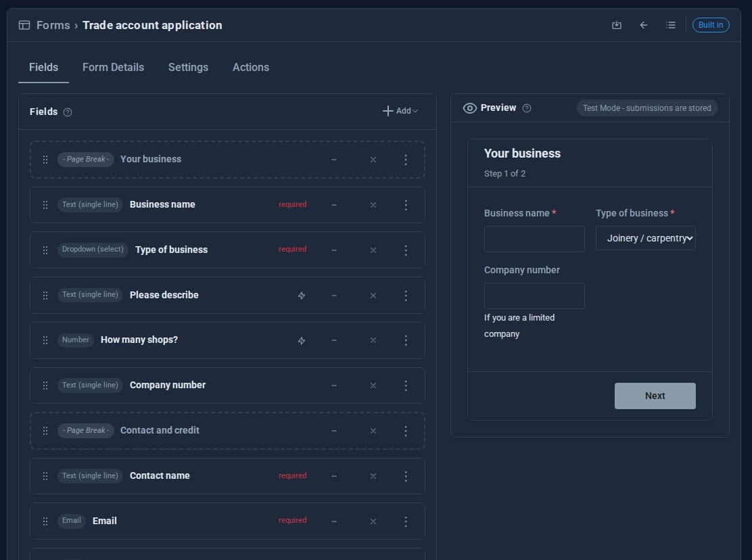Click the download/import icon in header
The height and width of the screenshot is (560, 752).
[617, 25]
